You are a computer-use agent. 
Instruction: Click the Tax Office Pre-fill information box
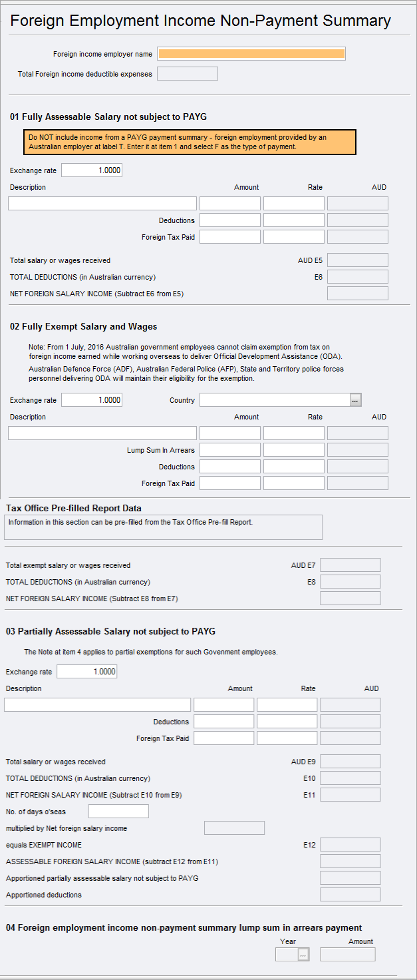pyautogui.click(x=164, y=527)
